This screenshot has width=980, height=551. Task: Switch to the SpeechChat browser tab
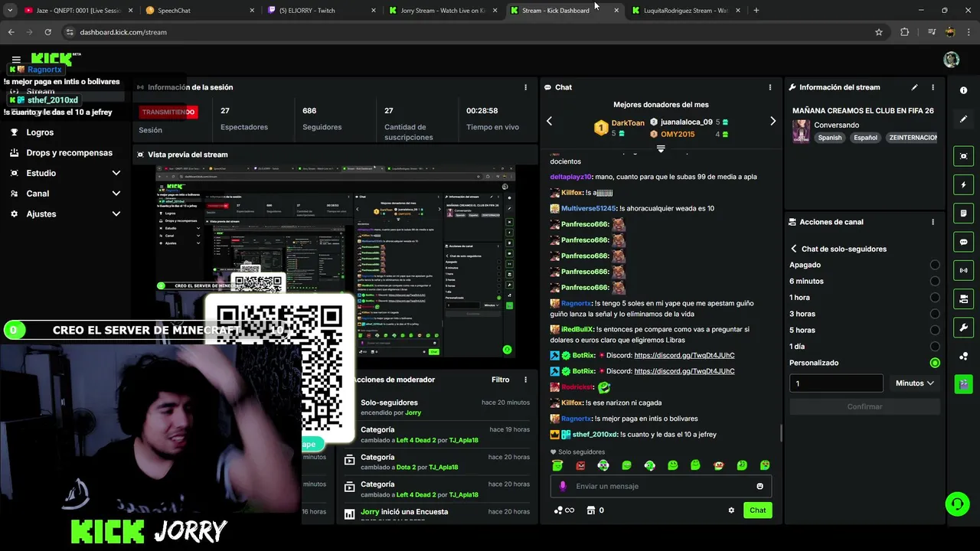199,11
